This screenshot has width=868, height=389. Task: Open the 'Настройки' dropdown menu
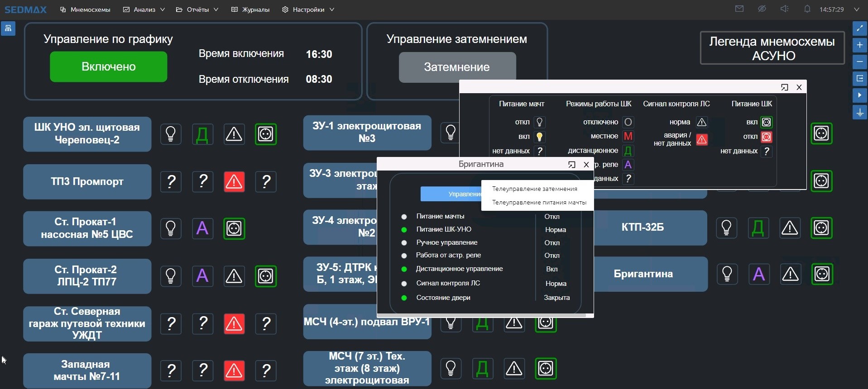pos(308,9)
